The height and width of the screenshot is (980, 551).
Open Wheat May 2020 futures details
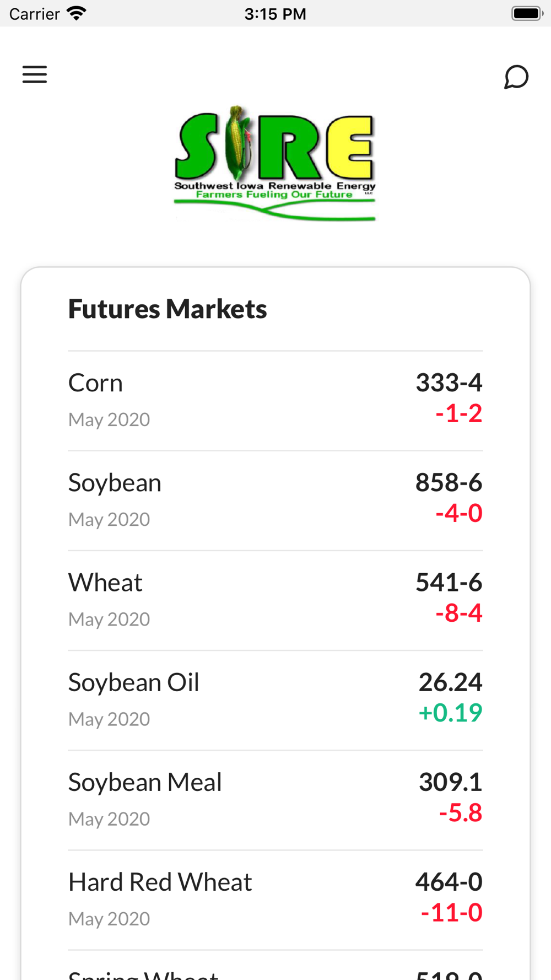pos(275,600)
